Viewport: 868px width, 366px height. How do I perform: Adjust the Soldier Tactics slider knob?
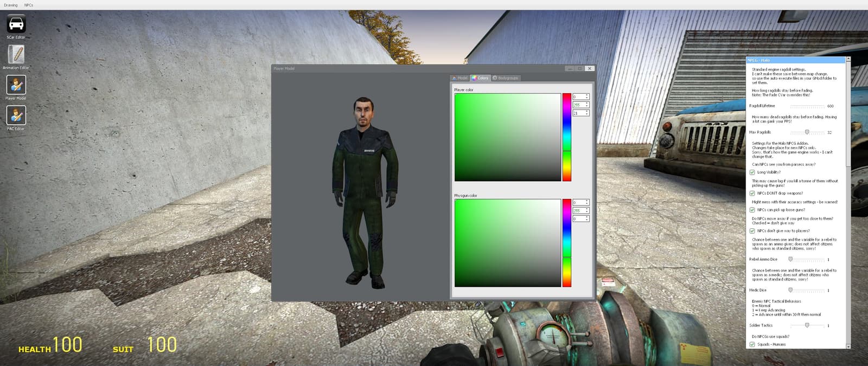click(807, 325)
